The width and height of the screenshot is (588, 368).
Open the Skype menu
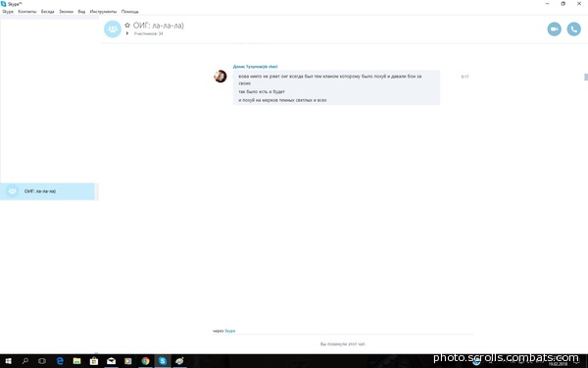tap(8, 12)
